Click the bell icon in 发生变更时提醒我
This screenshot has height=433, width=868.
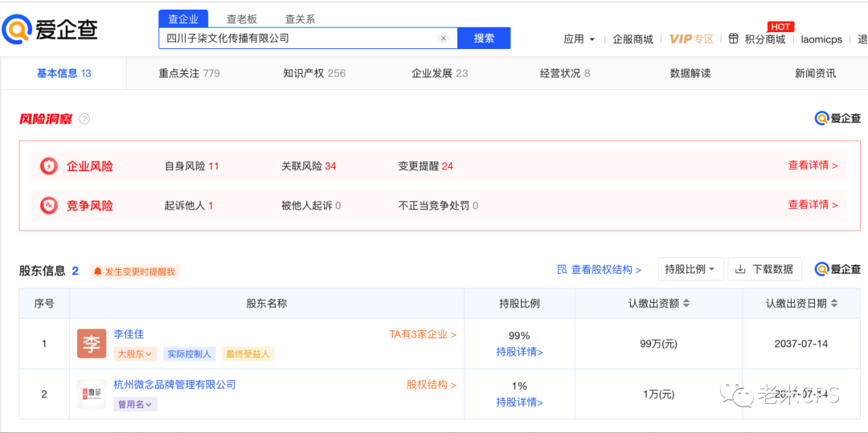click(x=98, y=272)
